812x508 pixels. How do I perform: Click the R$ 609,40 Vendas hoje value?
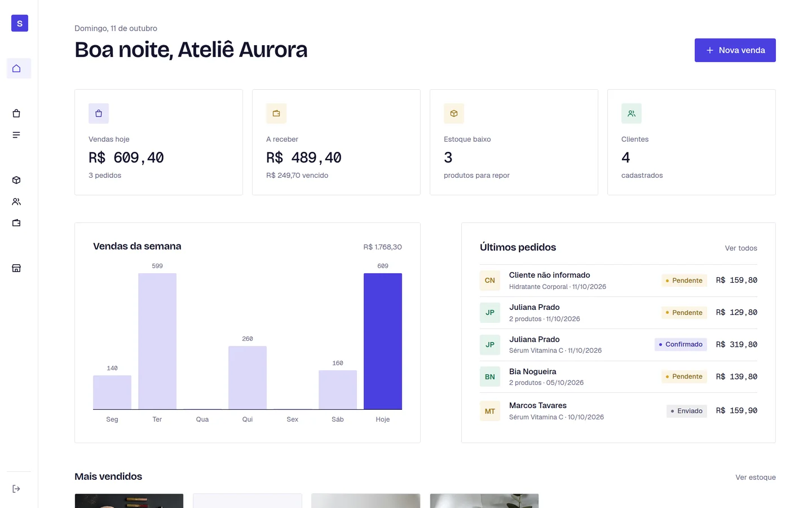point(126,157)
